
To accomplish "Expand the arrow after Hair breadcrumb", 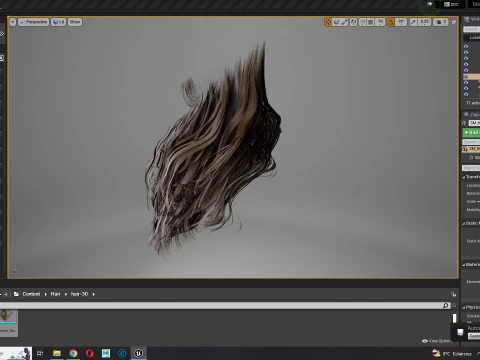I will click(66, 294).
